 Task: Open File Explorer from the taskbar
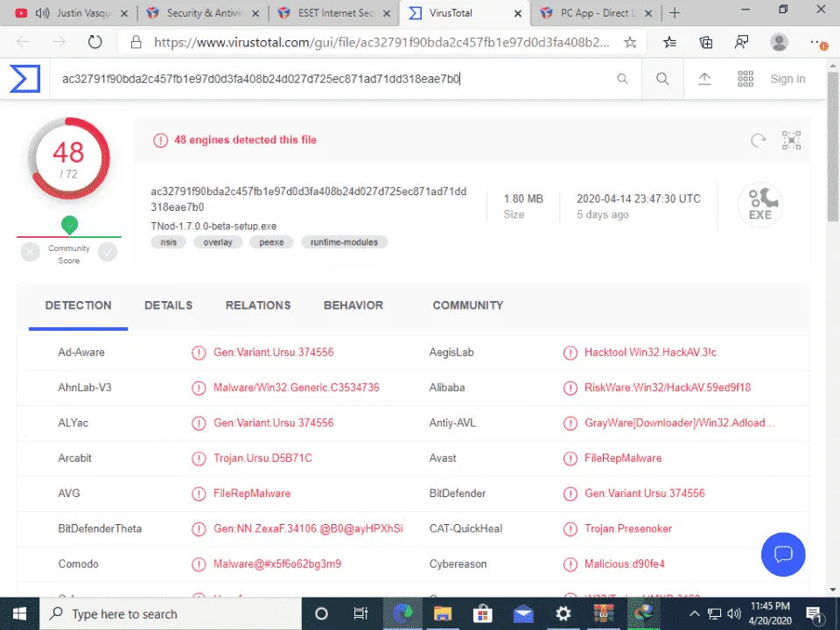[x=443, y=614]
